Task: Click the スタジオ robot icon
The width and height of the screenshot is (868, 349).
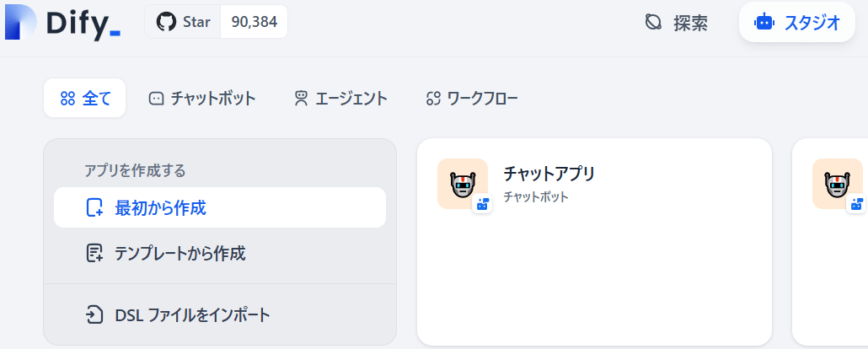Action: [764, 23]
